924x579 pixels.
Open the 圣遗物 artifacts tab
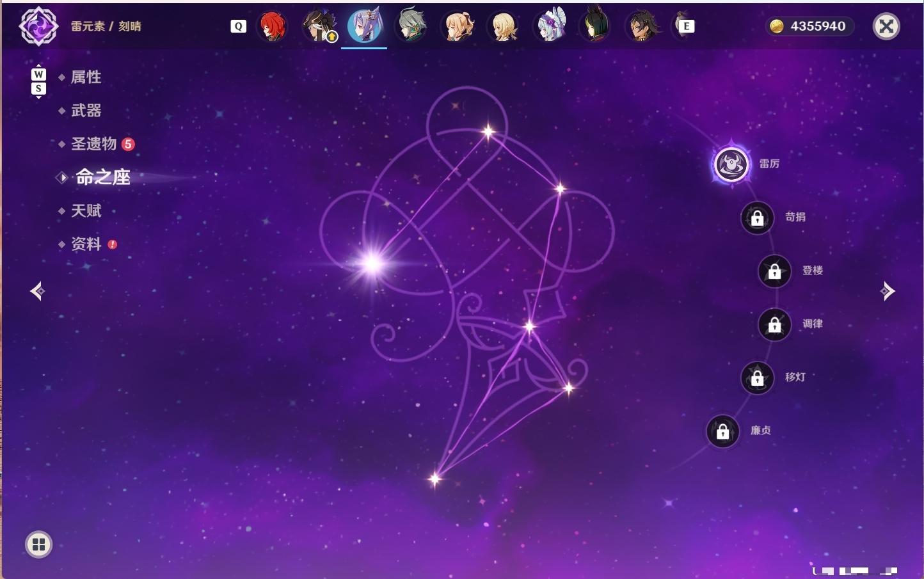pos(94,144)
